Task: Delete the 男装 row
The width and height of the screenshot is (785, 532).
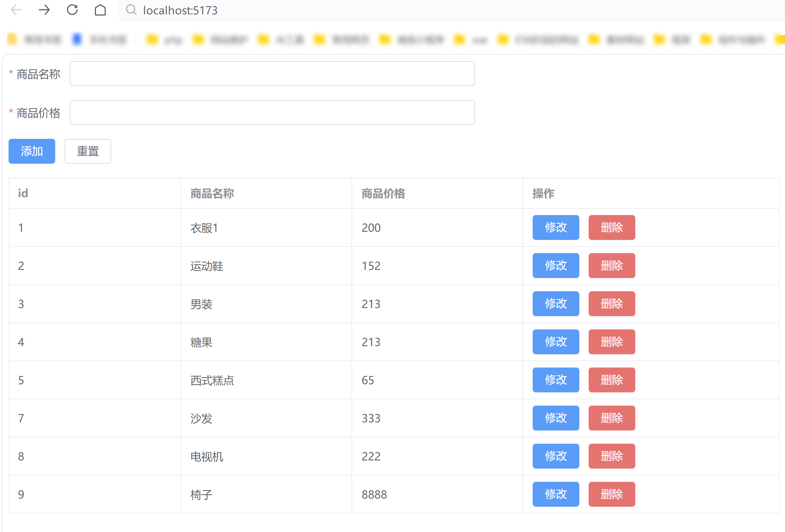Action: [611, 304]
